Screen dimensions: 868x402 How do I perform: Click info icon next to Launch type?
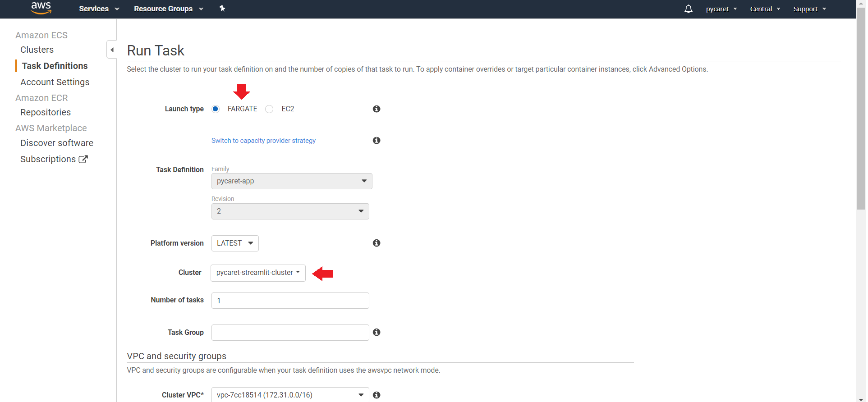click(x=377, y=109)
